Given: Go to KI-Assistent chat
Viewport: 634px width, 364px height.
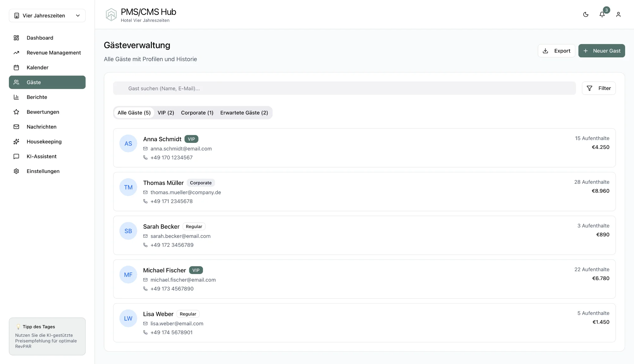Looking at the screenshot, I should coord(42,156).
